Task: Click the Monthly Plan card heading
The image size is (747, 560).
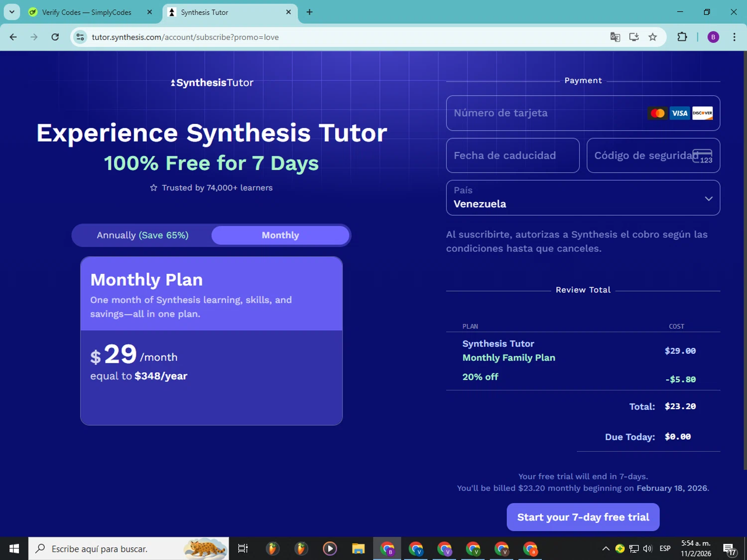Action: click(146, 280)
